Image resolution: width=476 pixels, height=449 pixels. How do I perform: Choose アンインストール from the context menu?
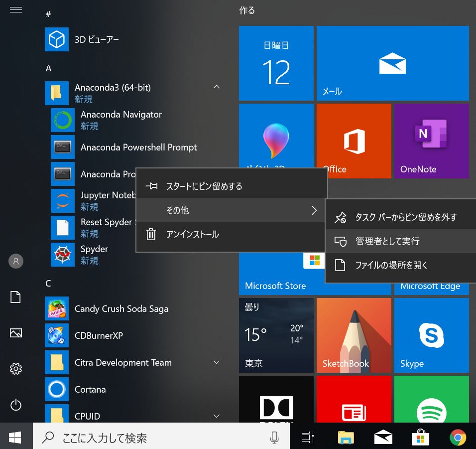point(232,234)
